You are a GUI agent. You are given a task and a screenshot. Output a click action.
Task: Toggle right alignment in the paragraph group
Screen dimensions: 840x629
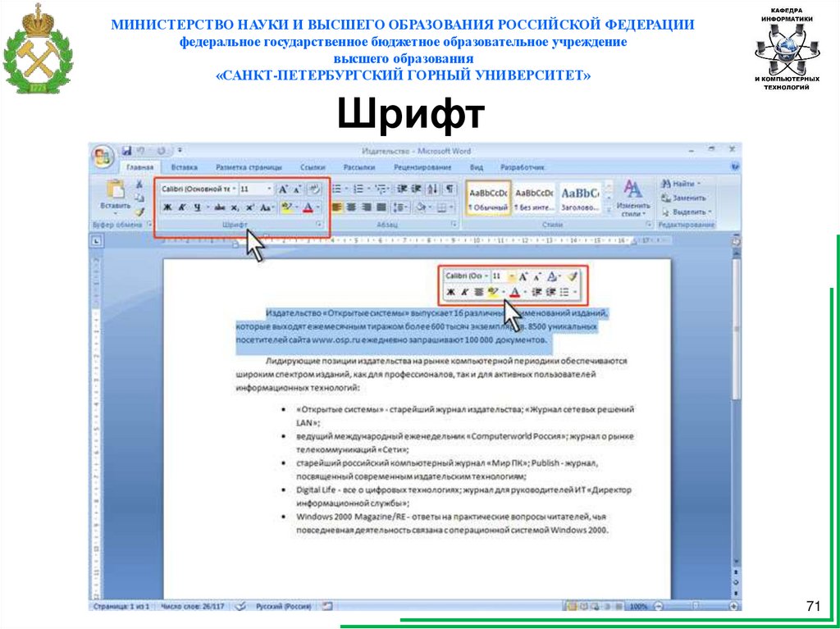(367, 207)
